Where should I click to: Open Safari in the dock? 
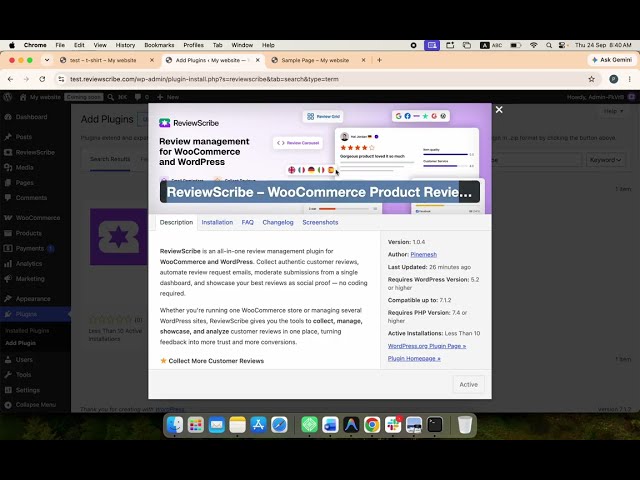tap(279, 425)
